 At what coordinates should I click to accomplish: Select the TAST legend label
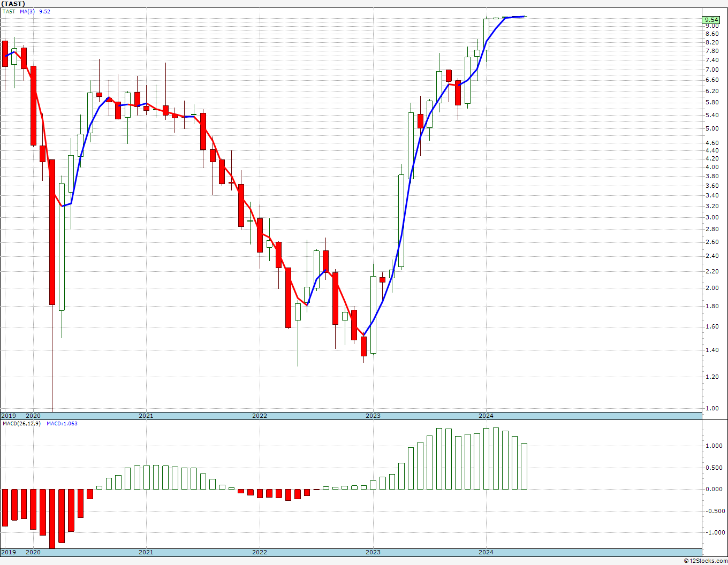(9, 11)
